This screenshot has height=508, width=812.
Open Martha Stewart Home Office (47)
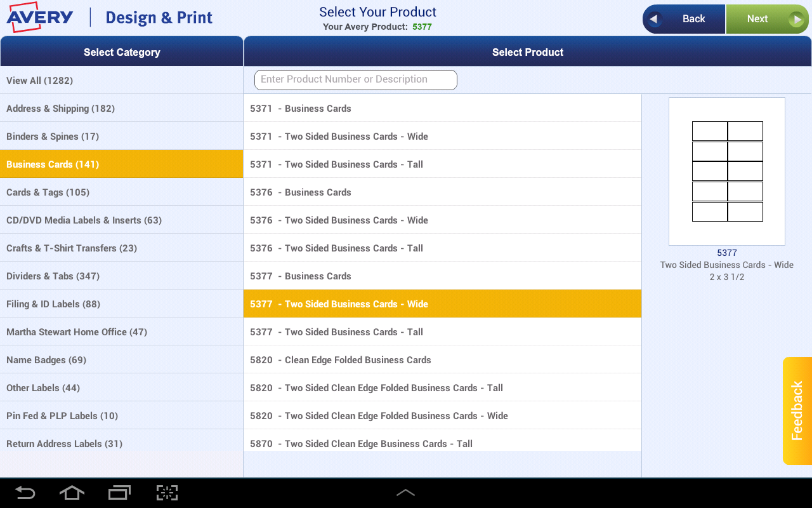coord(122,332)
